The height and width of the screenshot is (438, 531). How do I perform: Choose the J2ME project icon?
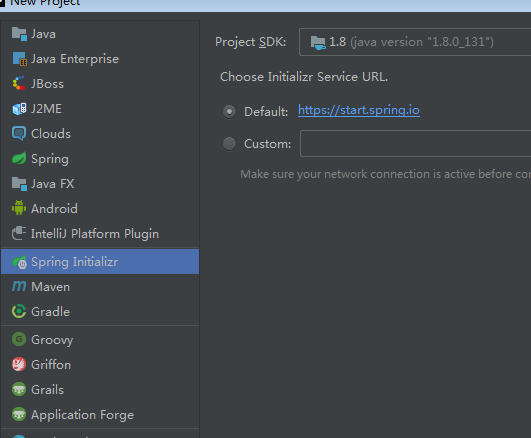[x=19, y=108]
